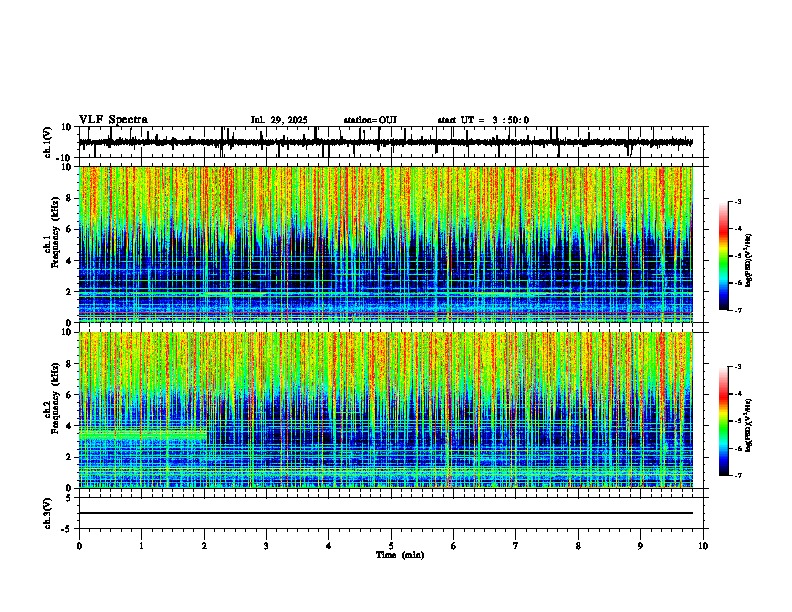The width and height of the screenshot is (792, 612).
Task: Click the "VLF Spectra" plot title
Action: point(113,120)
